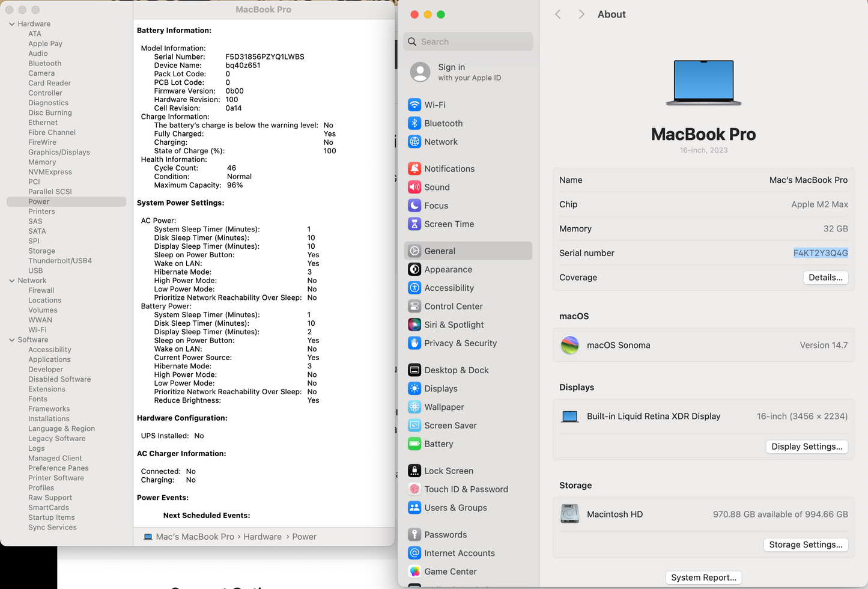
Task: Switch to the General settings pane
Action: (441, 251)
